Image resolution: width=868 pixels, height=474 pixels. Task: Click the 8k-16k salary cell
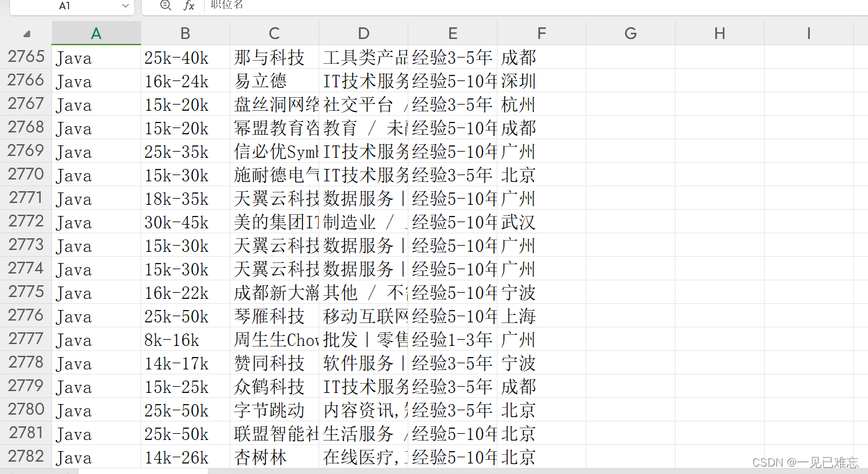[x=184, y=339]
